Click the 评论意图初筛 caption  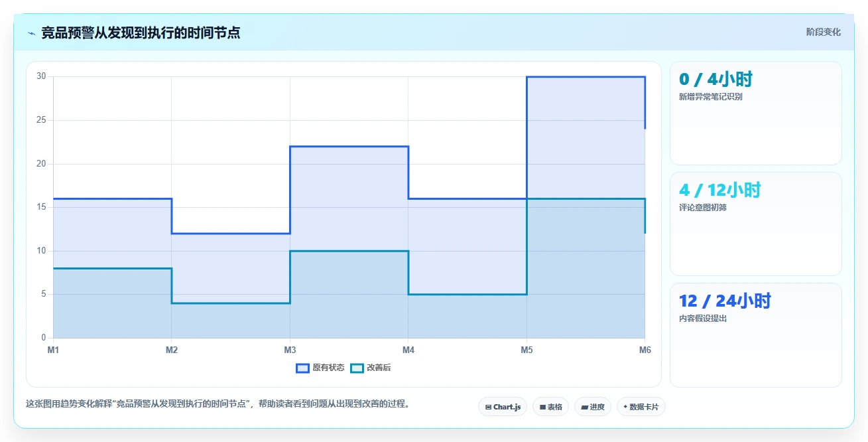tap(703, 208)
